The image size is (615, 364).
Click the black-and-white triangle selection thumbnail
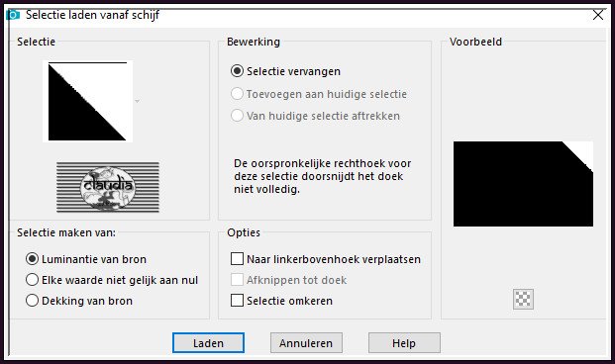click(x=87, y=101)
